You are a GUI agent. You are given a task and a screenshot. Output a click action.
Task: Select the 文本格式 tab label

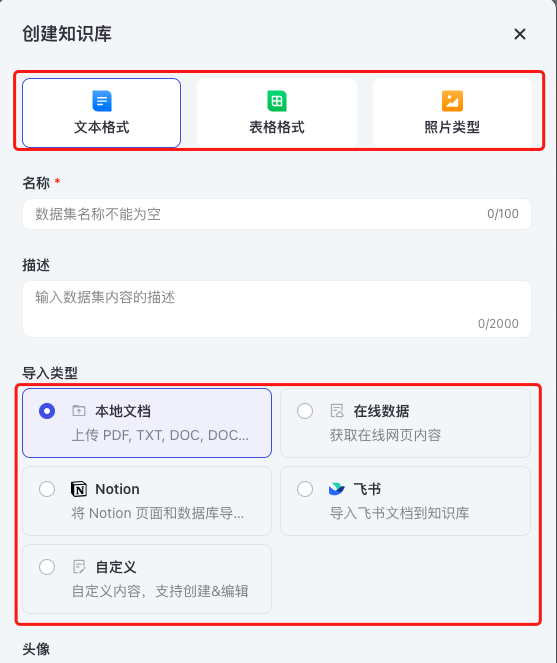coord(102,127)
